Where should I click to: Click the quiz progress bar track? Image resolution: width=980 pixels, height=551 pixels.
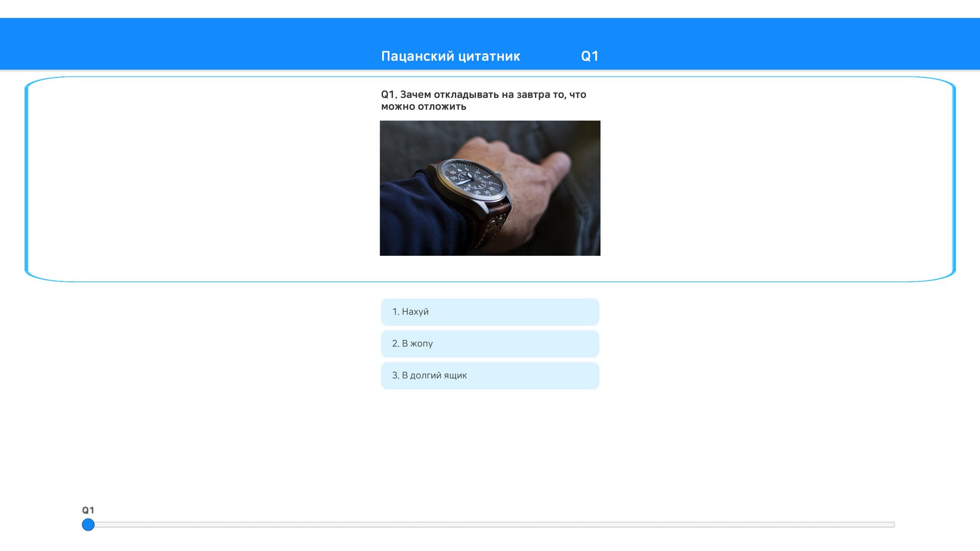[489, 524]
